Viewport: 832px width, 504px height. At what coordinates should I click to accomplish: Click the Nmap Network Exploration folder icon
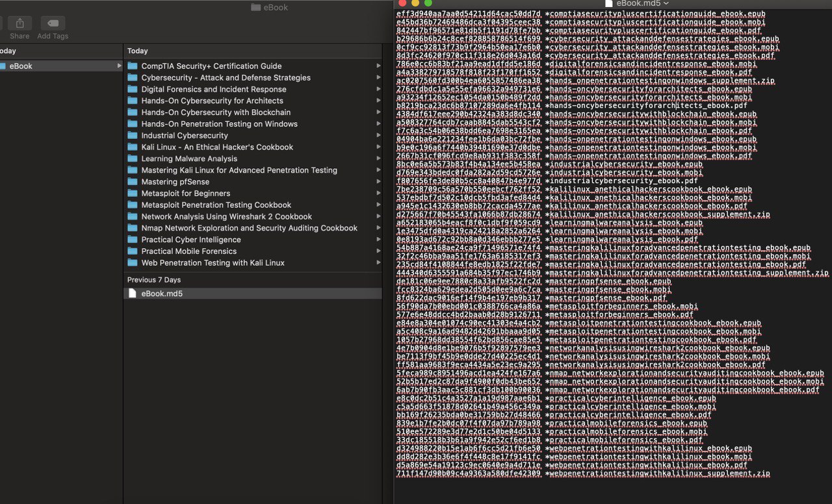[x=133, y=228]
